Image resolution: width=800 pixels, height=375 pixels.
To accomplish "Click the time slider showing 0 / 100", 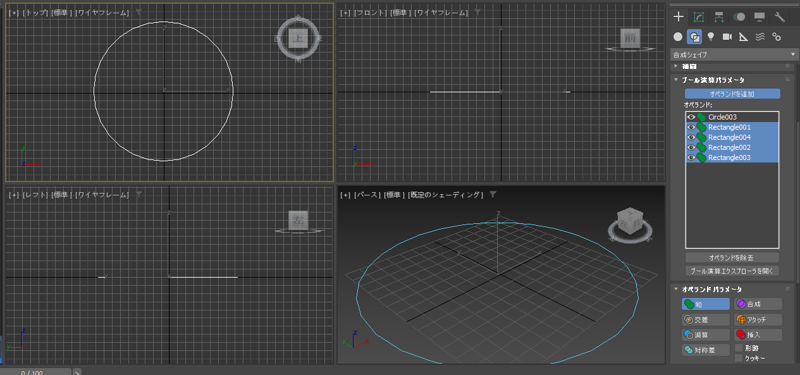I will (36, 372).
